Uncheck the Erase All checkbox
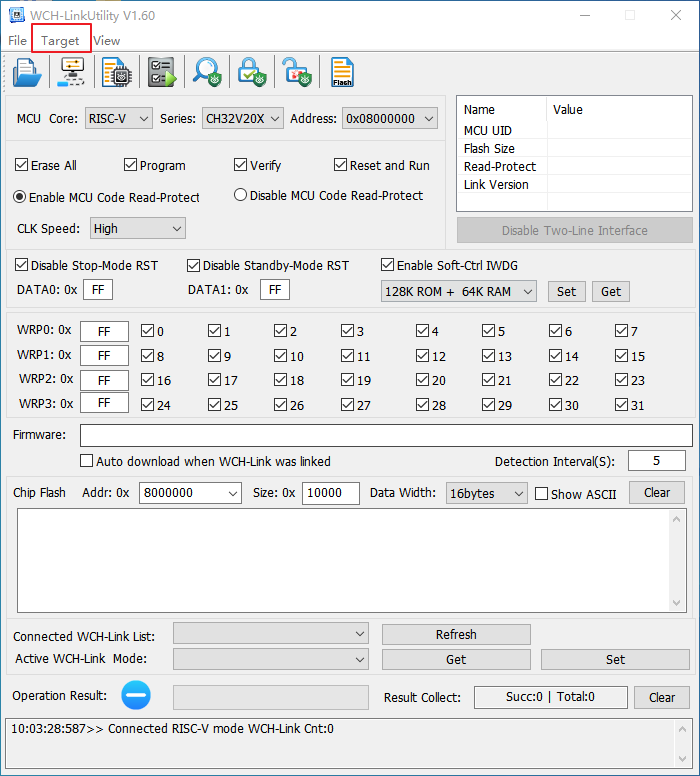 click(x=22, y=165)
